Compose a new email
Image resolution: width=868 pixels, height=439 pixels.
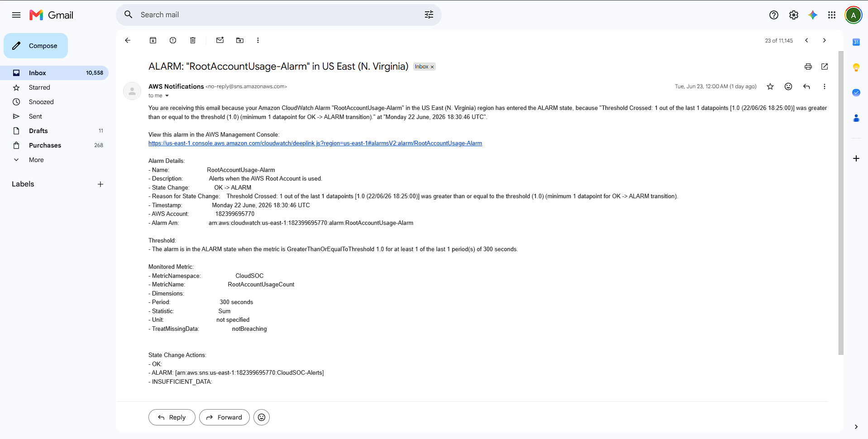tap(36, 46)
